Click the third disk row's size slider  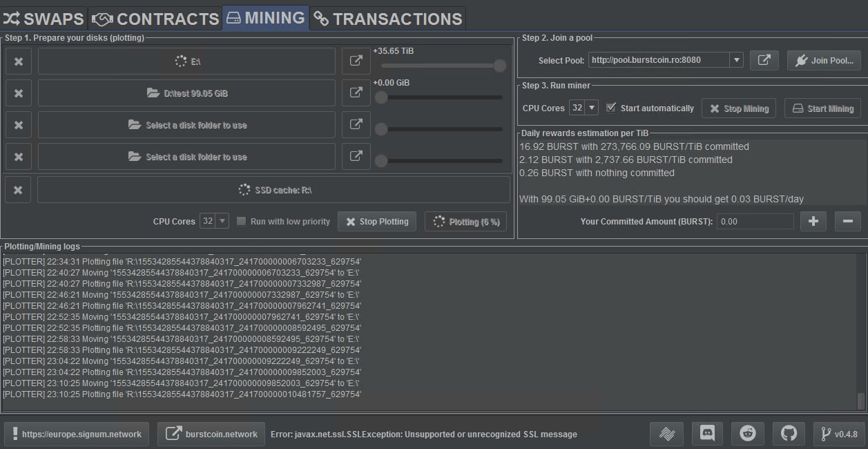click(x=441, y=129)
